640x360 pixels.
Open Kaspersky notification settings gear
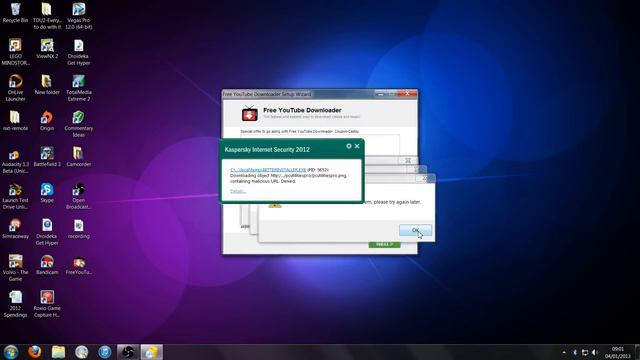click(x=349, y=146)
